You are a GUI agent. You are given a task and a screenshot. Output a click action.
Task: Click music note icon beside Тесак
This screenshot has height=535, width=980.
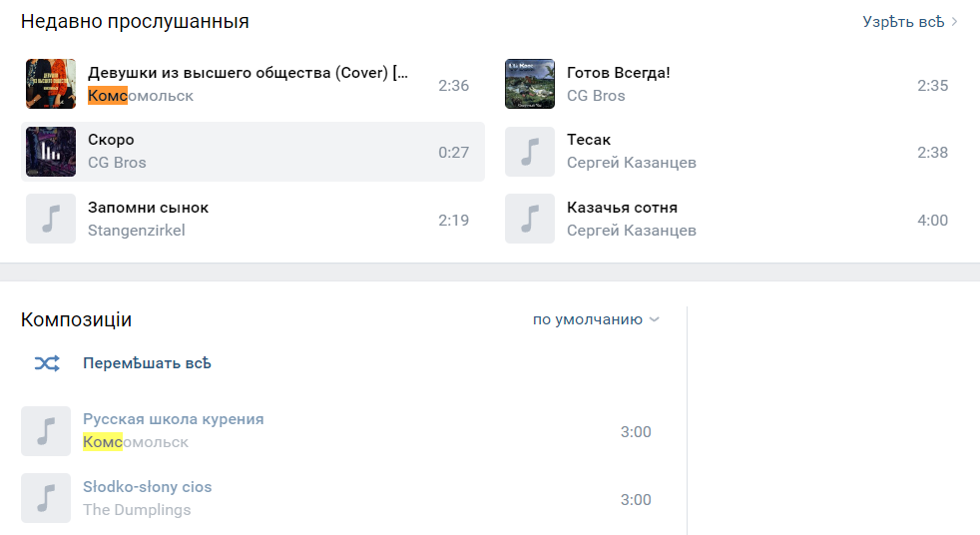pos(530,152)
